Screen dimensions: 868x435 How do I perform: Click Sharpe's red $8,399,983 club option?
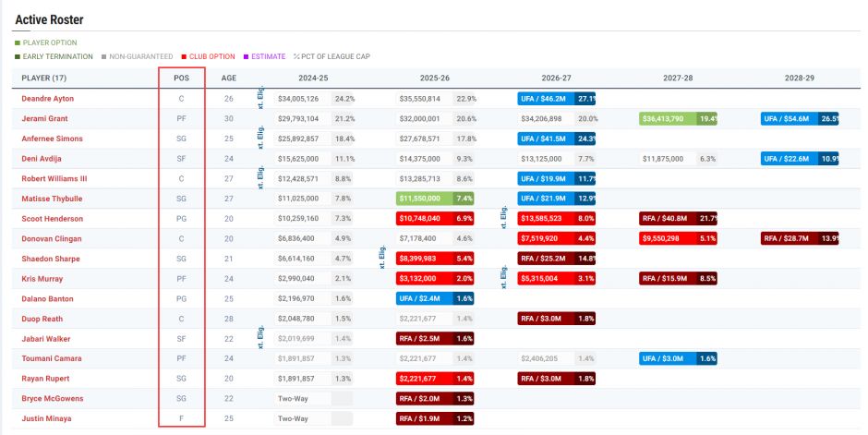pos(435,259)
